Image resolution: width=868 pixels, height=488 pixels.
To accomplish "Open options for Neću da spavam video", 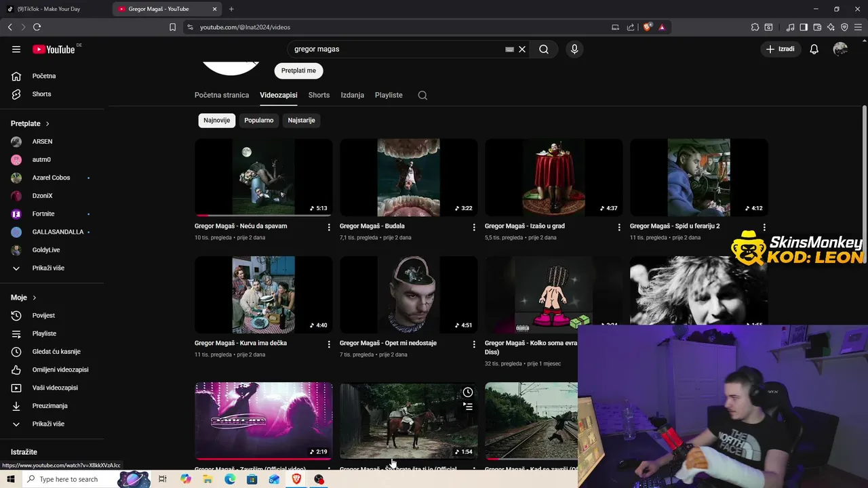I will pyautogui.click(x=329, y=227).
